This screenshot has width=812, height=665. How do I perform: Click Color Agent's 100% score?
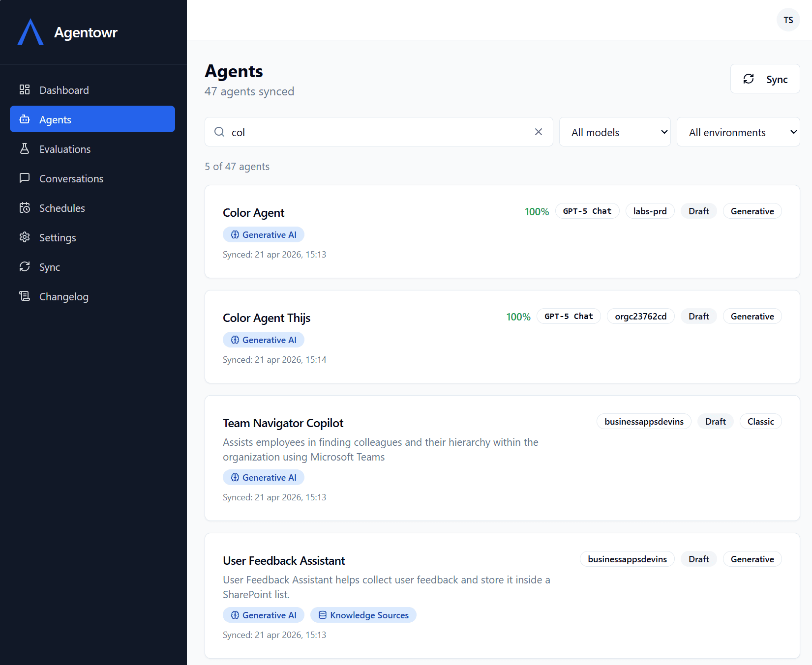point(537,211)
